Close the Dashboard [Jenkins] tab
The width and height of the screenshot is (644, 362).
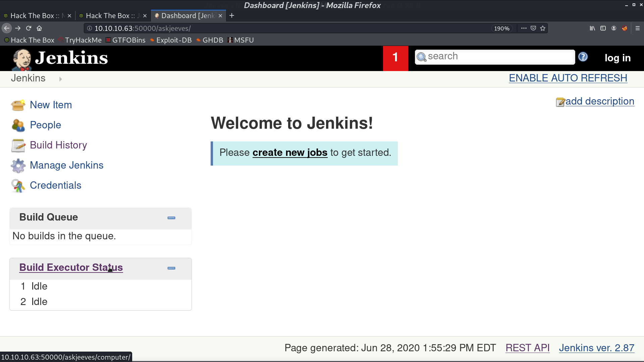pos(220,16)
